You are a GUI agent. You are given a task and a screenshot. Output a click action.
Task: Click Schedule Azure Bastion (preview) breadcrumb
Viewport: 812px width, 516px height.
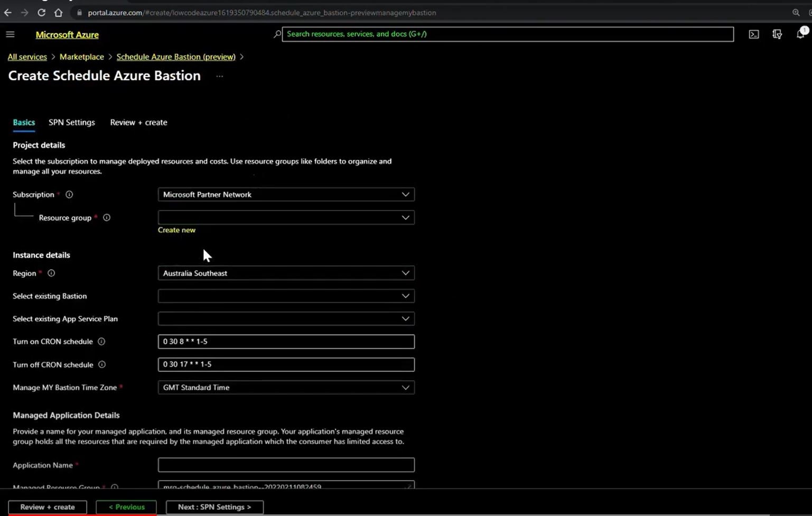pyautogui.click(x=176, y=57)
